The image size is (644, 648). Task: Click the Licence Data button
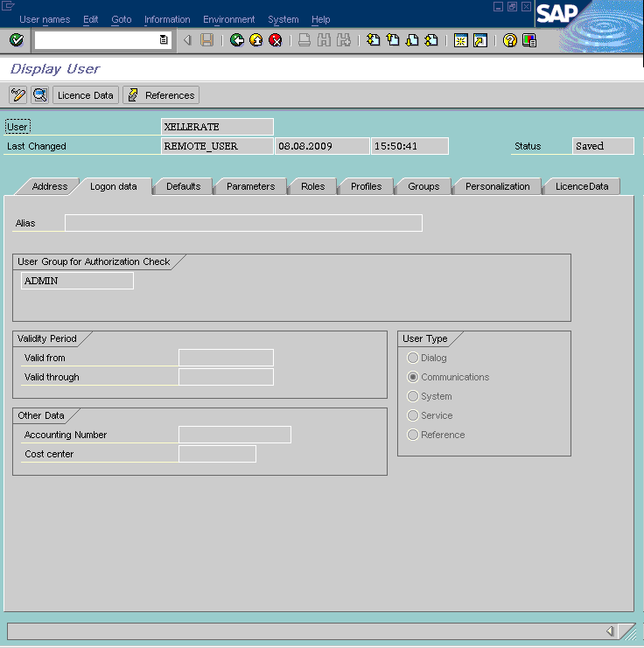(86, 95)
